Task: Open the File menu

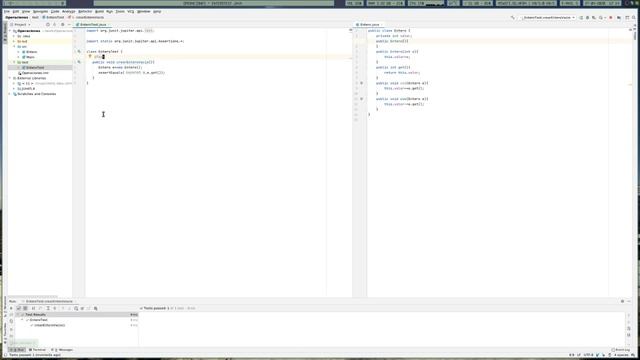Action: [x=7, y=11]
